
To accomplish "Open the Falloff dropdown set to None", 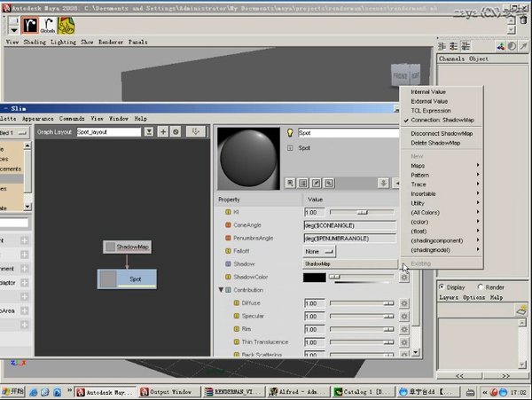I will point(319,251).
